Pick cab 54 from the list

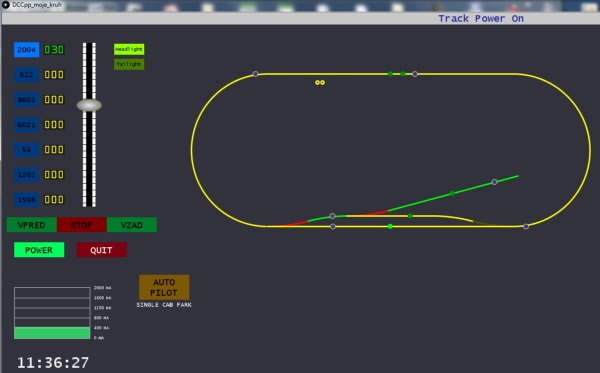[26, 150]
